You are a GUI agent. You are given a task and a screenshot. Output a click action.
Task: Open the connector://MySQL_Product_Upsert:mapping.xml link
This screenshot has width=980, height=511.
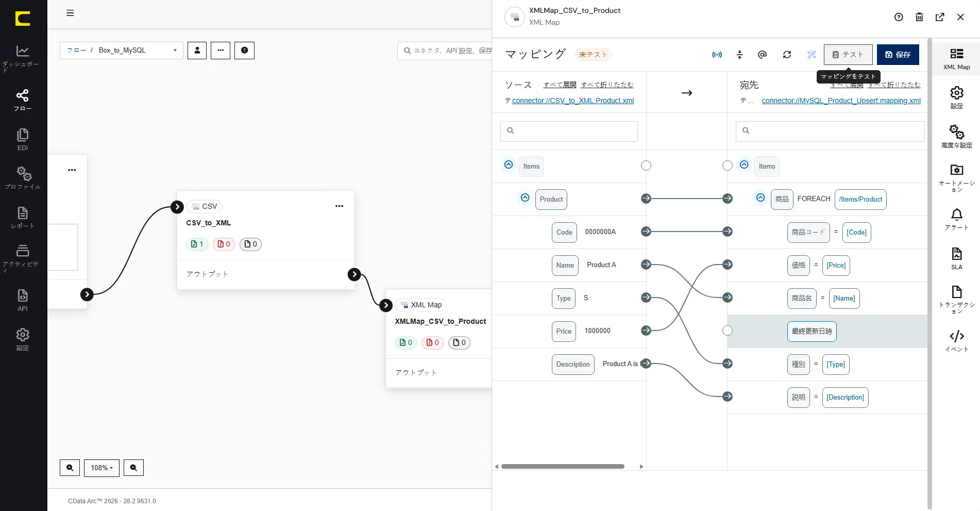(841, 101)
